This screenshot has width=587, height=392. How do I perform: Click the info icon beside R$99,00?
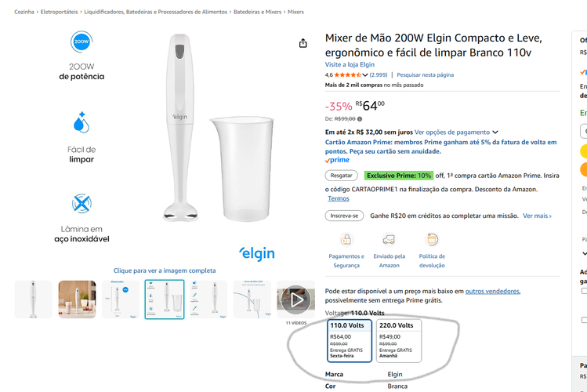360,119
